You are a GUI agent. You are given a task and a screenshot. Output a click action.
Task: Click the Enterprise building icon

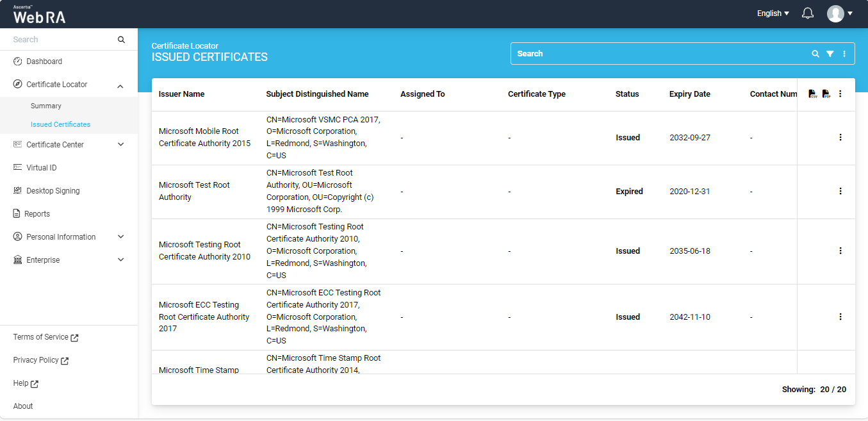[18, 260]
